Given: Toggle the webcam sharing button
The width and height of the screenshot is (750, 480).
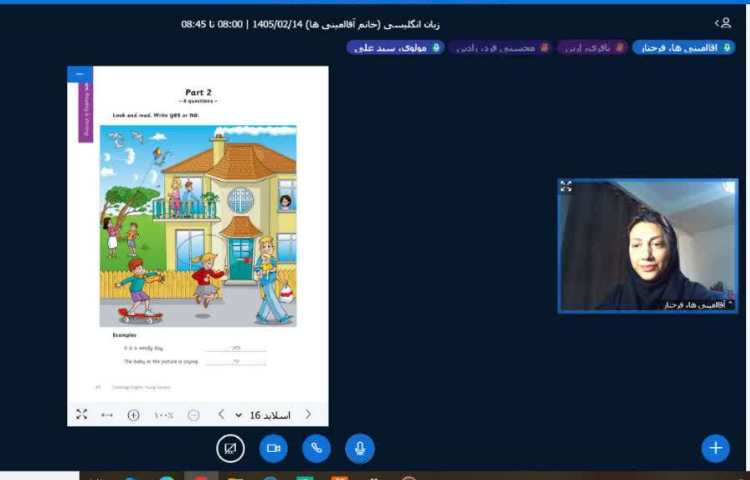Looking at the screenshot, I should pos(273,448).
